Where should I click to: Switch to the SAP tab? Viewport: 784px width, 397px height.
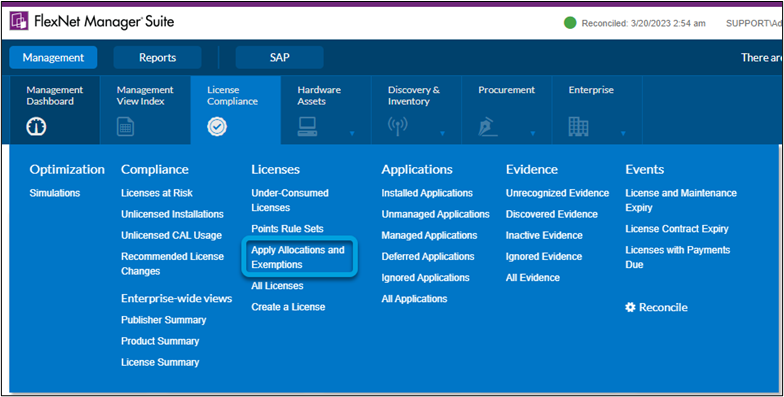280,58
